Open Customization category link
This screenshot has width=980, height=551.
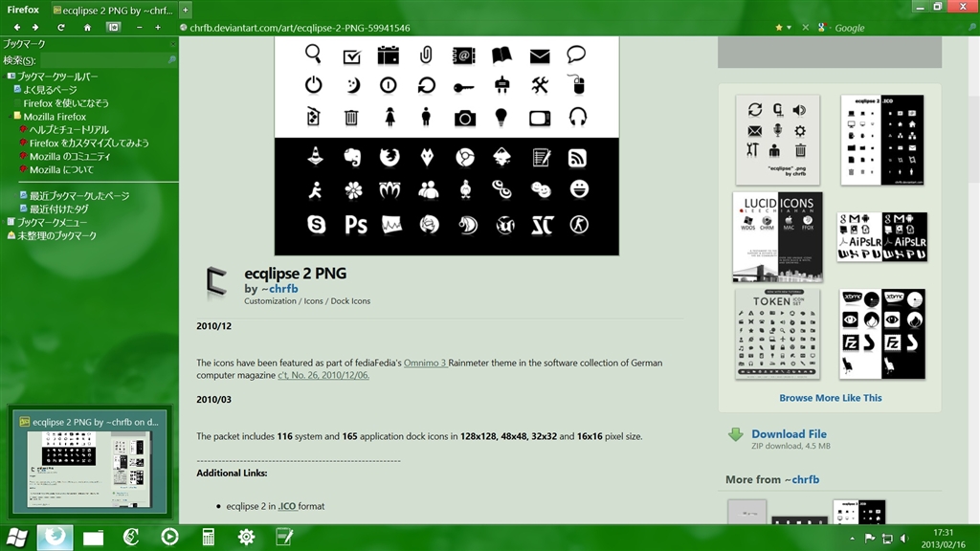pyautogui.click(x=270, y=300)
